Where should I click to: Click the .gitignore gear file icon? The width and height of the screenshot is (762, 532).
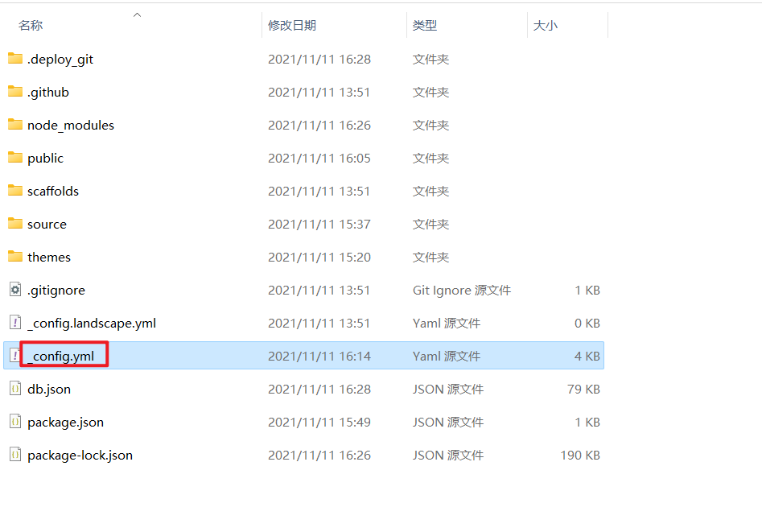pos(15,290)
